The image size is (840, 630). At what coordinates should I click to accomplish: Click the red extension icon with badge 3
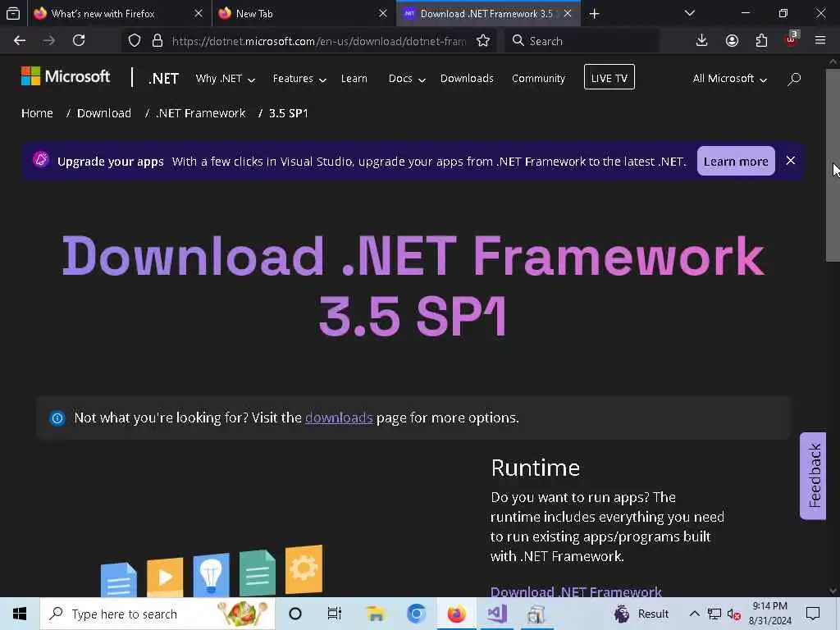pos(792,39)
